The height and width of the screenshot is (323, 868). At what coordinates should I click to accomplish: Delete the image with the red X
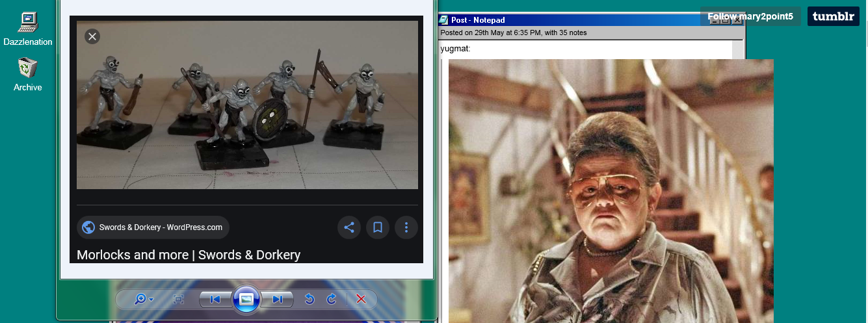coord(362,299)
